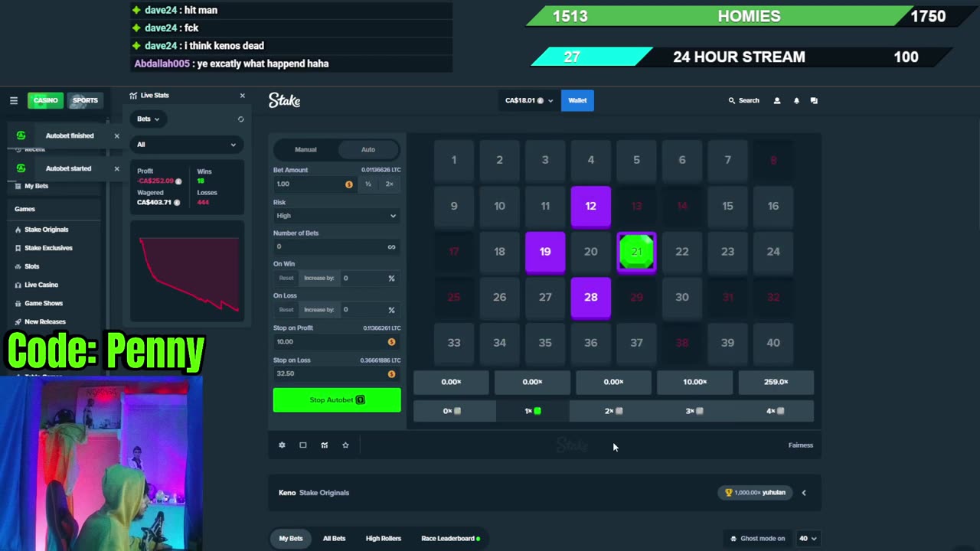980x551 pixels.
Task: Click the Bet Amount input field
Action: (314, 184)
